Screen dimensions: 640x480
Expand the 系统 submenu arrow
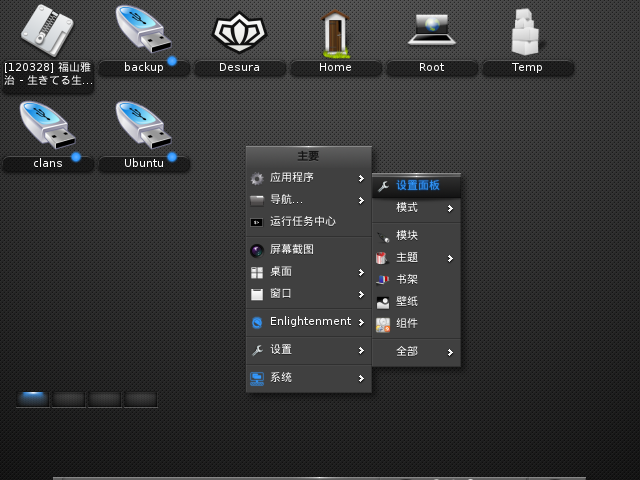tap(361, 379)
